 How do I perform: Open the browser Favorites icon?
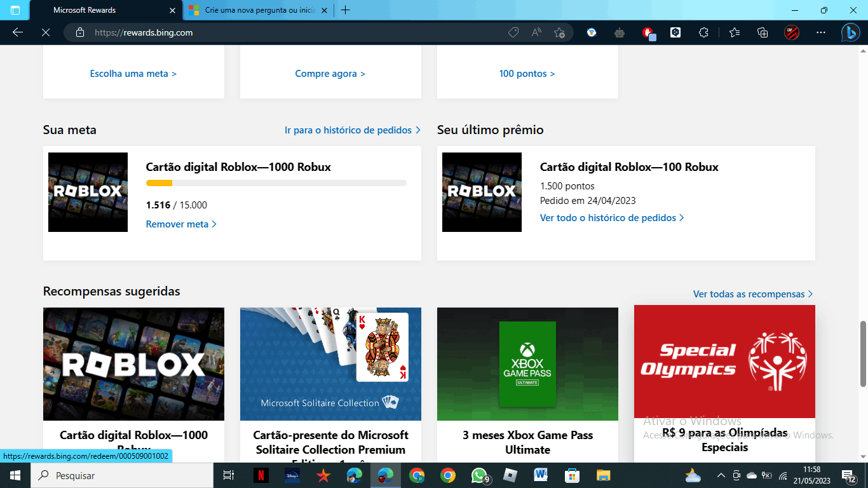click(x=735, y=32)
